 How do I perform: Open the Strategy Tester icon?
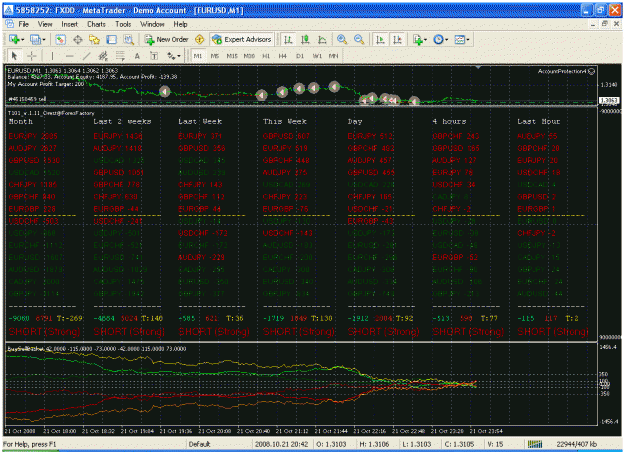[x=128, y=39]
